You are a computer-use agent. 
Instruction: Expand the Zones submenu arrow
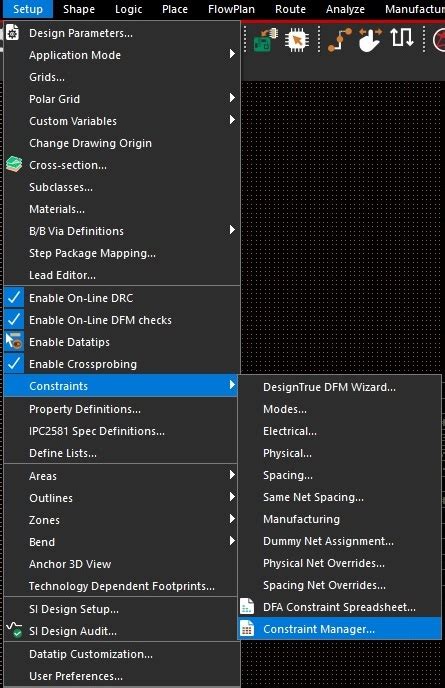tap(232, 519)
